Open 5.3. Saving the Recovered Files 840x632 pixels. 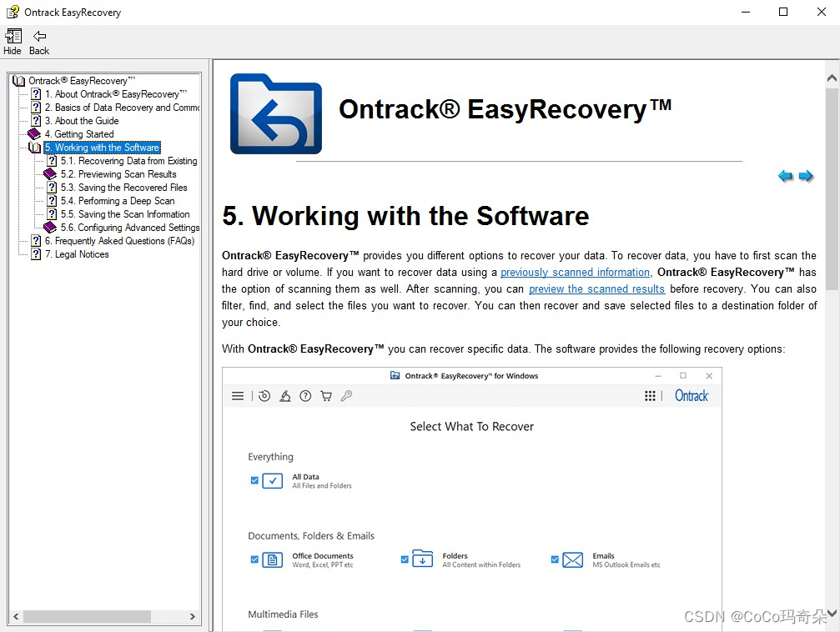[x=123, y=188]
